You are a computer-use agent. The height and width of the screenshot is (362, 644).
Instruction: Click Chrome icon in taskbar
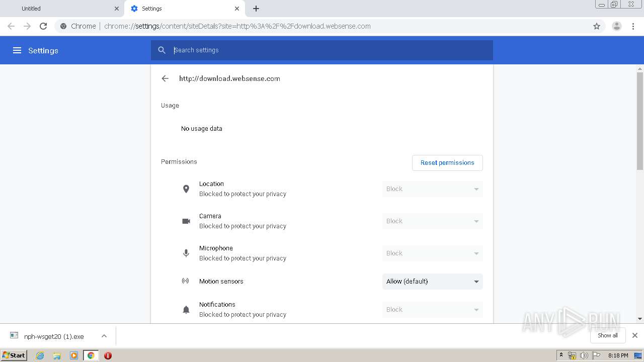(x=91, y=355)
